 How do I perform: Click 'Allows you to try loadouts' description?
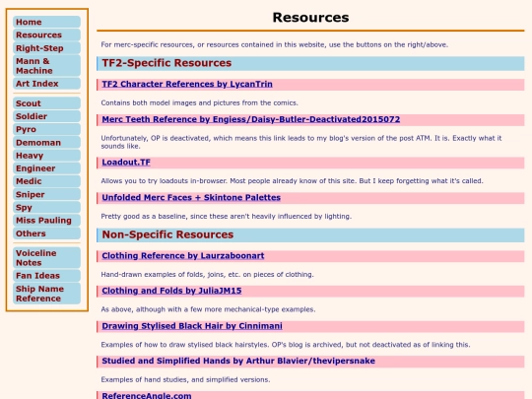pos(292,181)
